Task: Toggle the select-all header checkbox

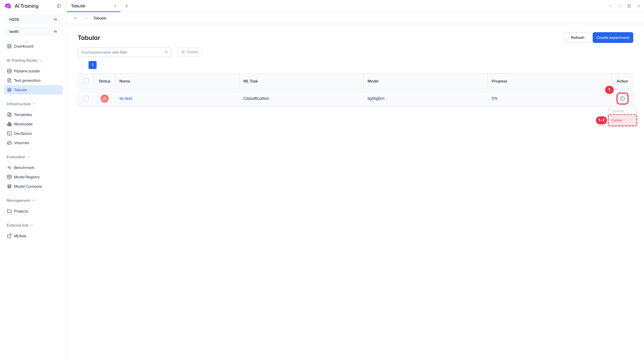Action: (86, 81)
